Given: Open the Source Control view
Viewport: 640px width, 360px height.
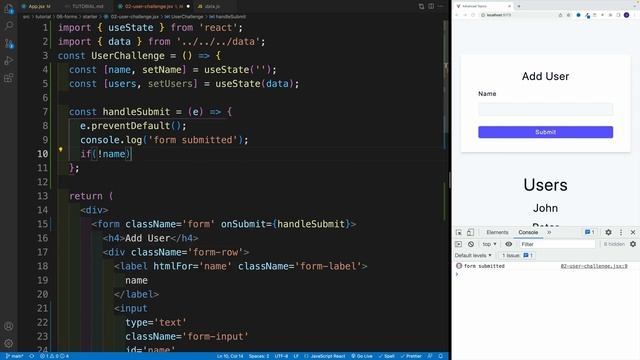Looking at the screenshot, I should [x=9, y=43].
